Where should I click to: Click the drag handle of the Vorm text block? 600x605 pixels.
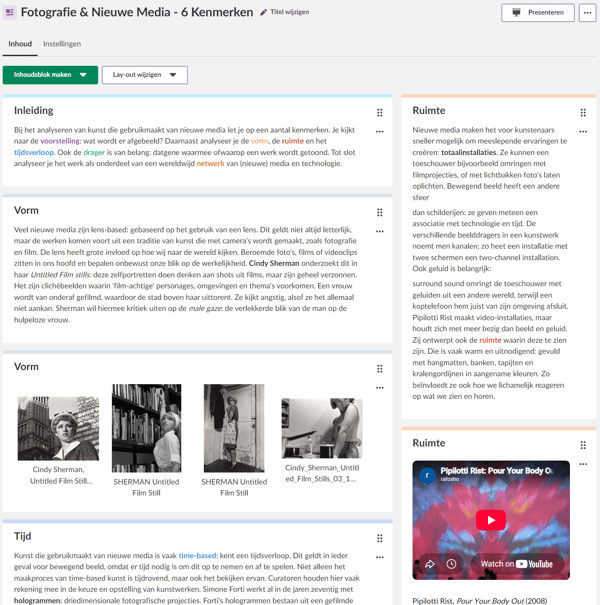click(380, 212)
